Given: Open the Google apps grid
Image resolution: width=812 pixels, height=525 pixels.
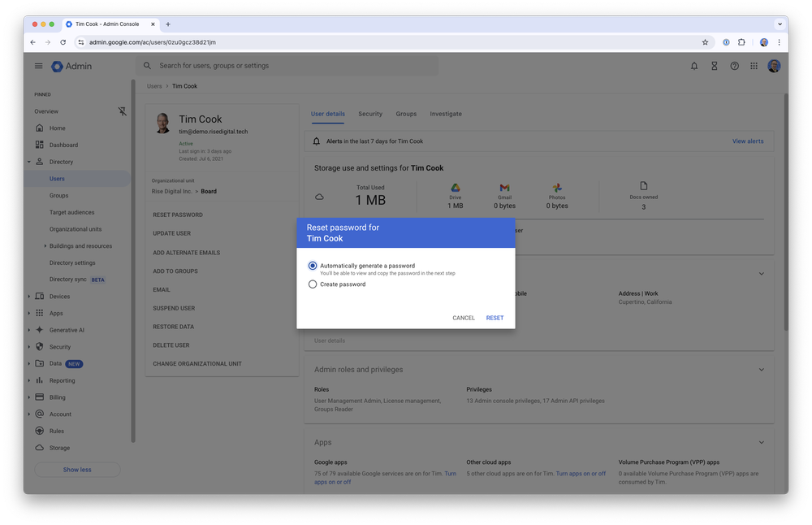Looking at the screenshot, I should coord(754,66).
